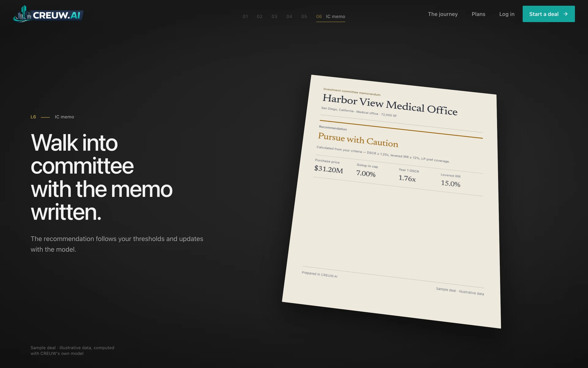Viewport: 588px width, 368px height.
Task: Click the recommendation follows your thresholds paragraph
Action: pyautogui.click(x=117, y=244)
